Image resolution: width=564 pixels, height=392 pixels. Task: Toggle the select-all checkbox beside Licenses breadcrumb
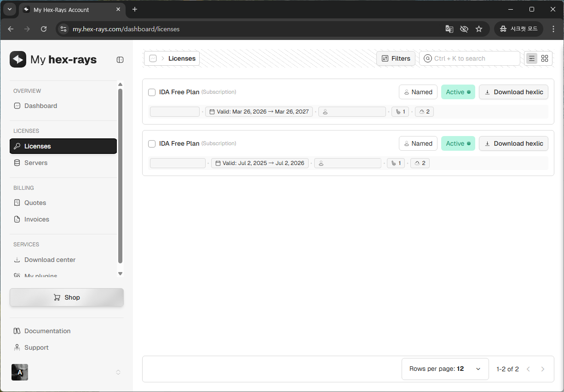point(153,58)
